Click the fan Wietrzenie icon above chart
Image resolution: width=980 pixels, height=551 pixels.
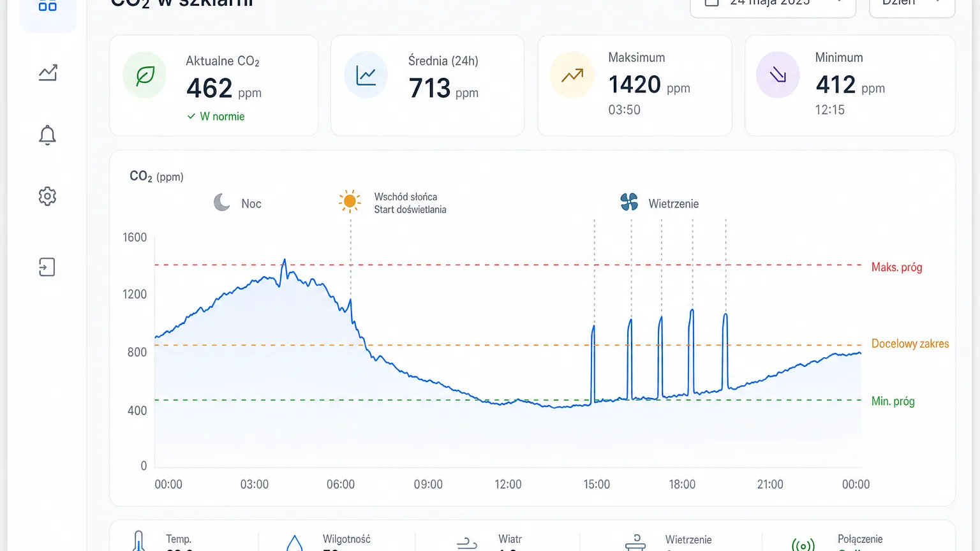(x=629, y=202)
